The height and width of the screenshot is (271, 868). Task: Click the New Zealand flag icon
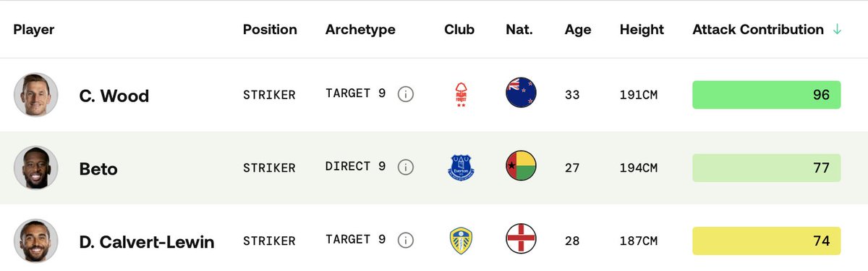click(521, 93)
